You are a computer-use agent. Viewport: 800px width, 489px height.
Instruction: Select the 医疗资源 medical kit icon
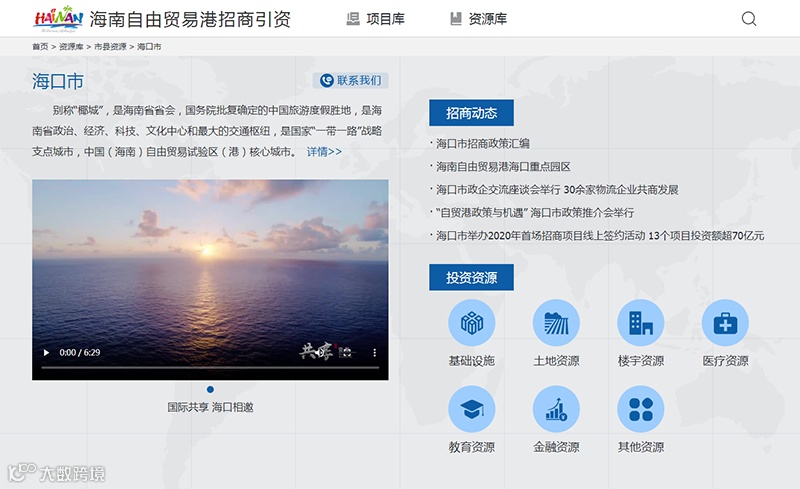726,323
